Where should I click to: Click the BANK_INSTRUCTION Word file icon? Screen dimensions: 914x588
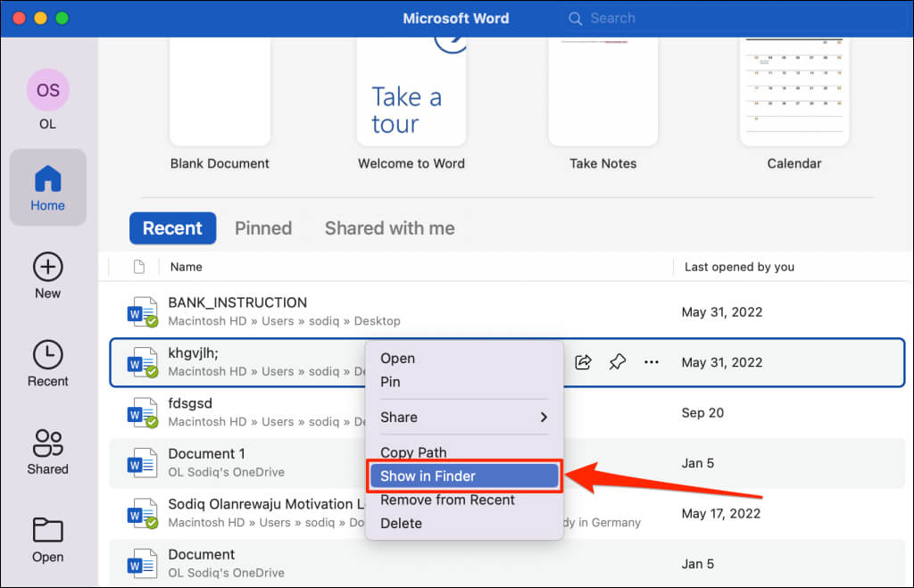click(x=143, y=311)
